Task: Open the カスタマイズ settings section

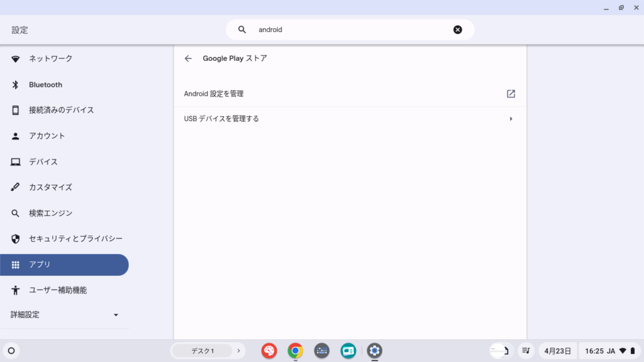Action: (50, 187)
